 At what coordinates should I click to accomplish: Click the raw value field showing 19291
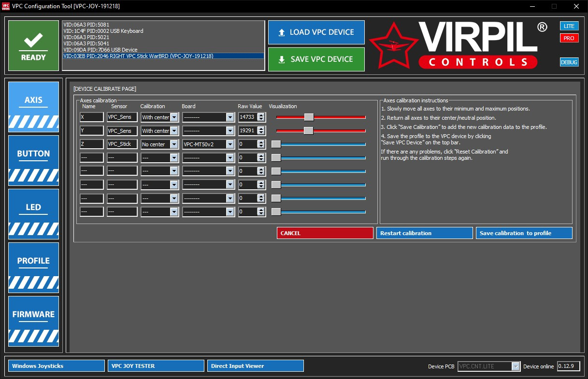click(x=248, y=130)
